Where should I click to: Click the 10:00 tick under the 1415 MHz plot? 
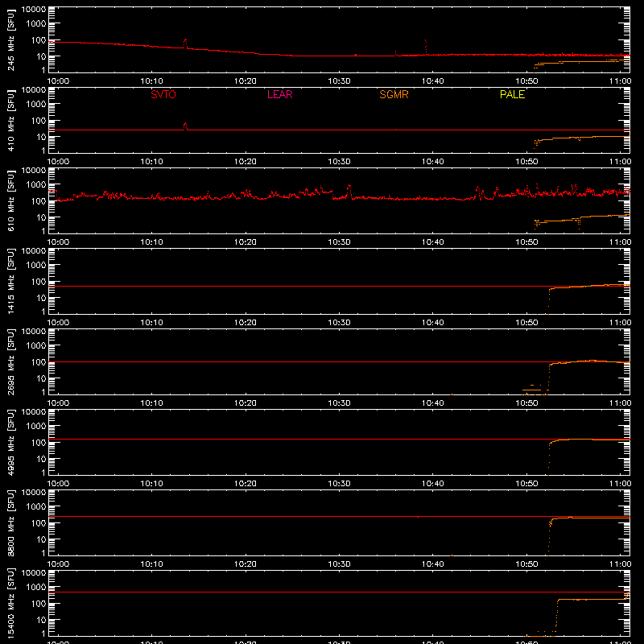(58, 323)
